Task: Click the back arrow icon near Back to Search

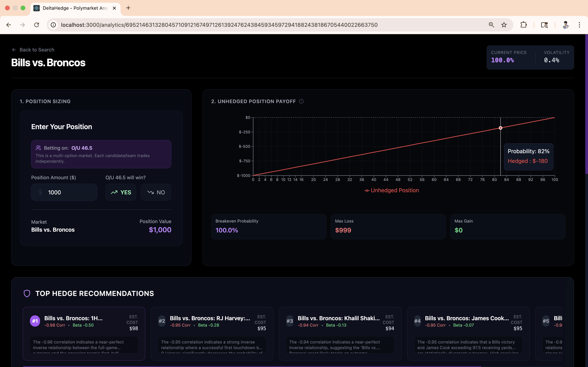Action: 14,50
